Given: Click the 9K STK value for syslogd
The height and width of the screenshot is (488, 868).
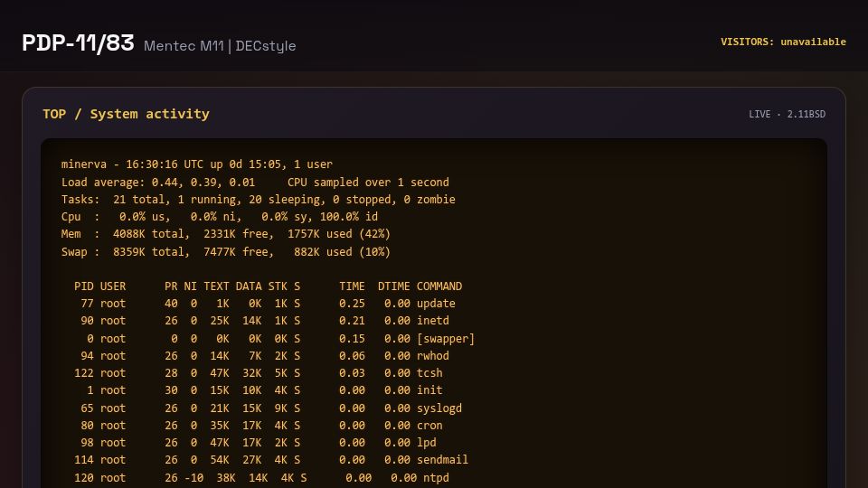Looking at the screenshot, I should coord(281,408).
